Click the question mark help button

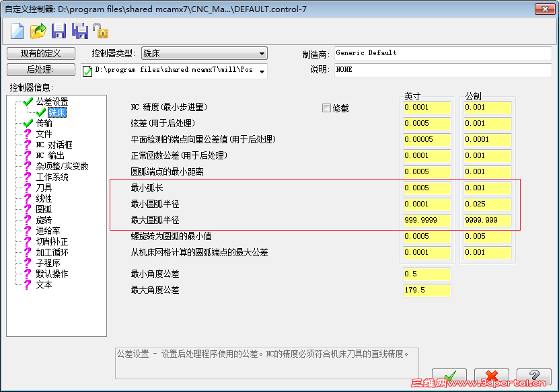click(534, 377)
